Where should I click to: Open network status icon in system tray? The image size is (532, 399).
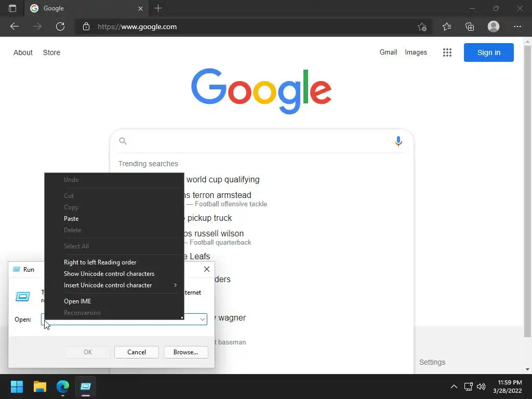(469, 387)
